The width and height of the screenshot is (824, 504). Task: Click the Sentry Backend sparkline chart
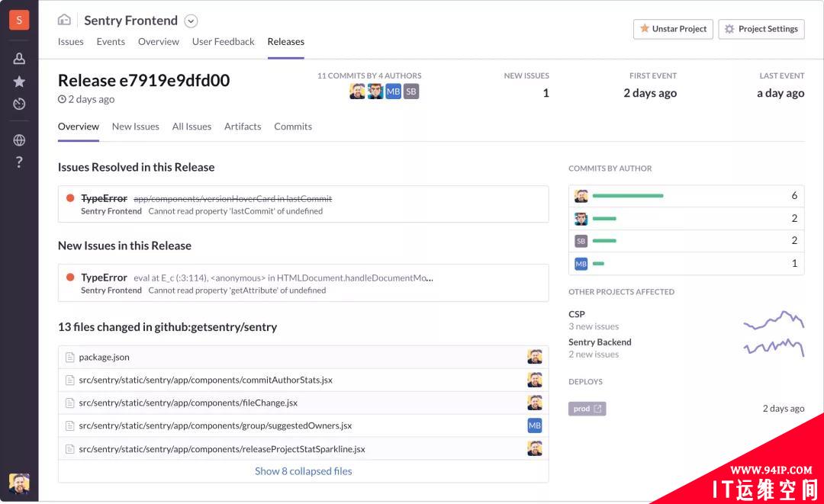click(x=774, y=347)
